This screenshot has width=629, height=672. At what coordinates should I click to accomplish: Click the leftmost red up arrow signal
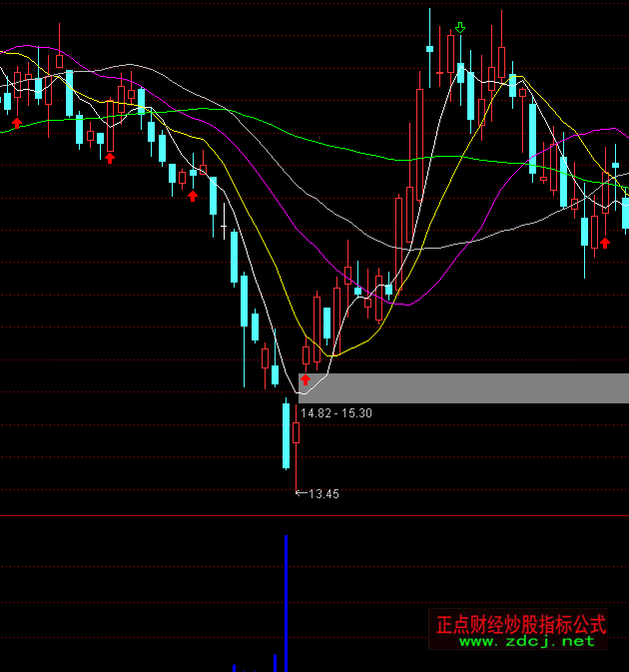17,122
